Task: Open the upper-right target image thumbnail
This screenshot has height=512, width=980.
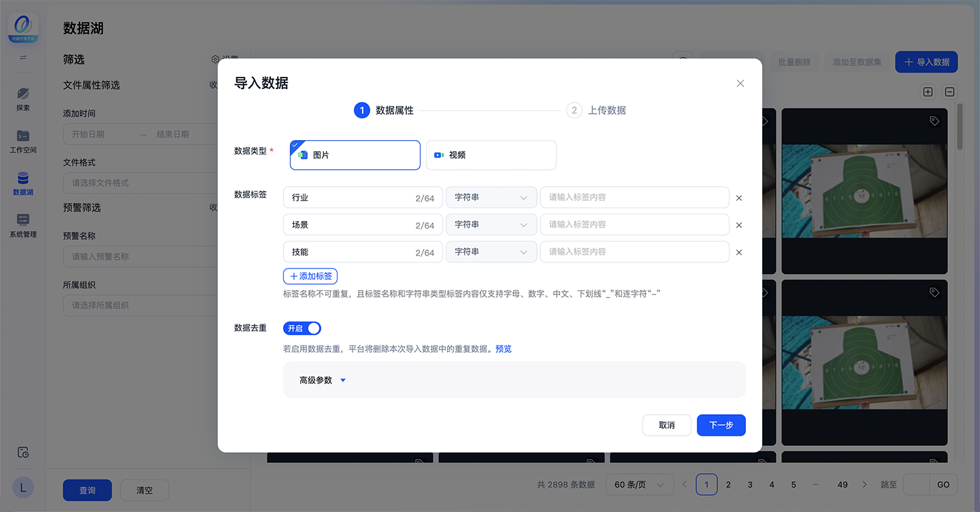Action: click(x=864, y=191)
